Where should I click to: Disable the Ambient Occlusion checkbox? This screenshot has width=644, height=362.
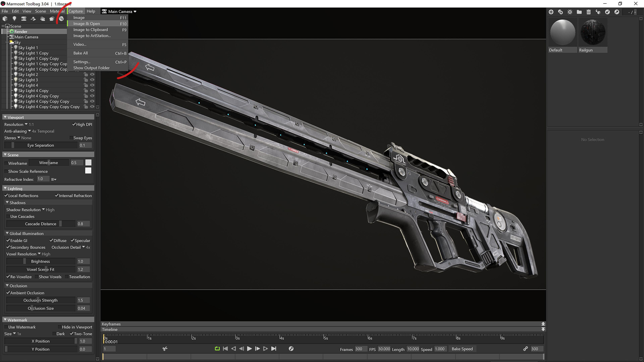click(x=8, y=293)
